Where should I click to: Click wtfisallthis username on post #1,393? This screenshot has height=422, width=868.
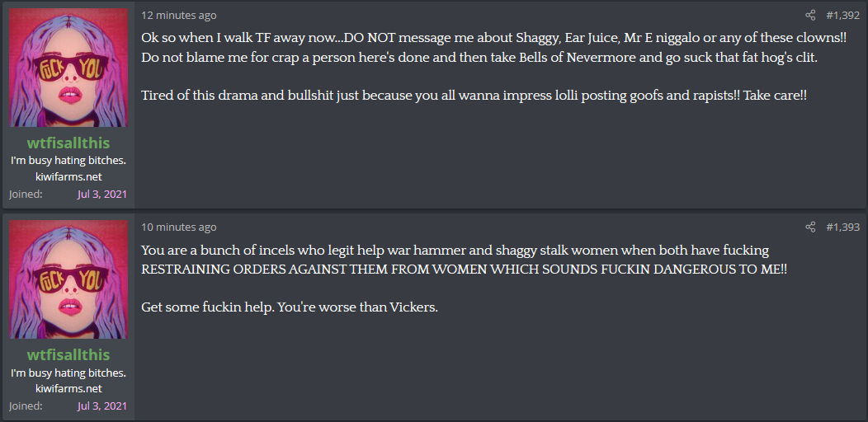pos(68,354)
